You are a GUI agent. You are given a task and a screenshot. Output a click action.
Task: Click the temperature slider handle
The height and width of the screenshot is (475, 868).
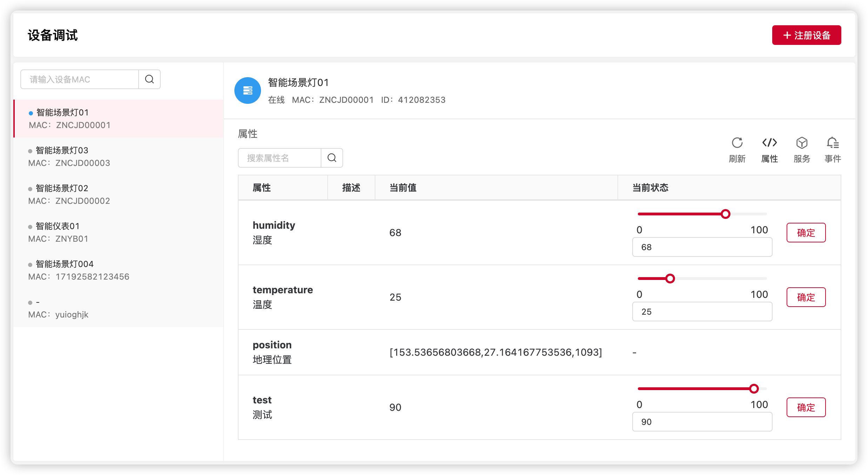(x=670, y=279)
